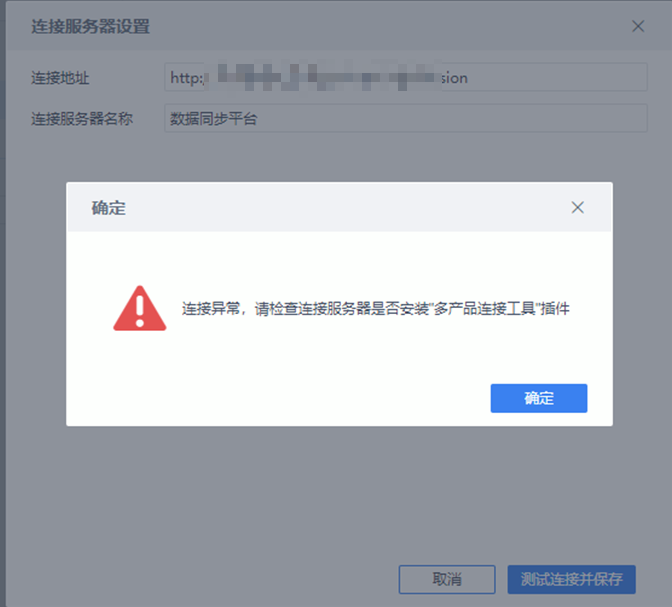The width and height of the screenshot is (672, 607).
Task: Click the 连接服务器设置 window title
Action: [90, 27]
